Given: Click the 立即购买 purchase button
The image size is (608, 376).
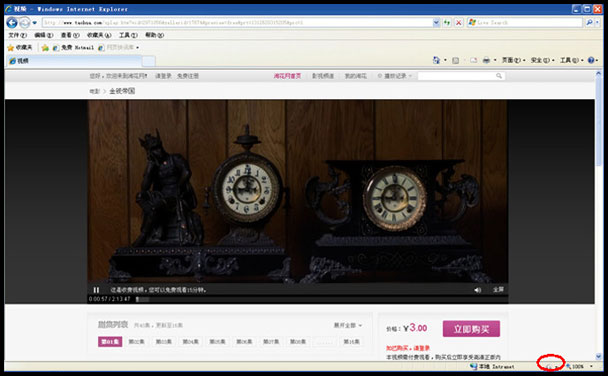Looking at the screenshot, I should click(471, 329).
